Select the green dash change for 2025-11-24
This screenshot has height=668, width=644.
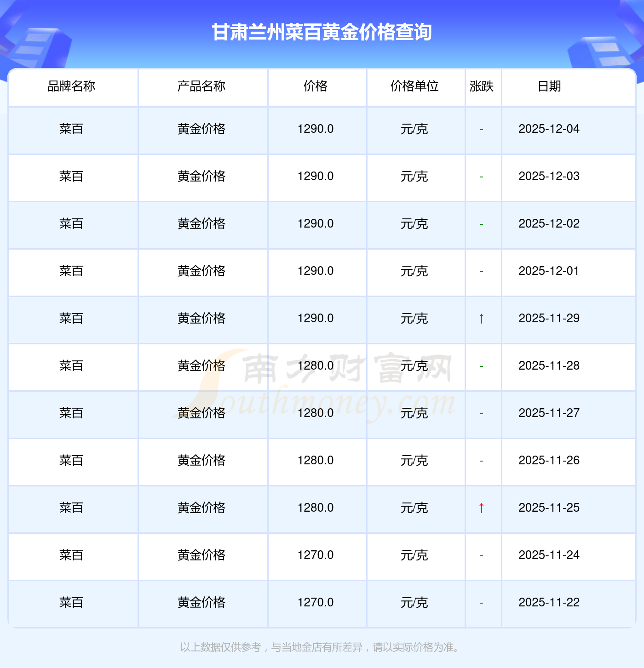tap(482, 556)
